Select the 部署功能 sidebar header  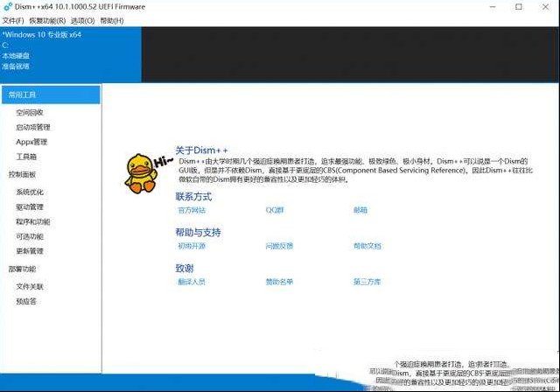tap(22, 269)
